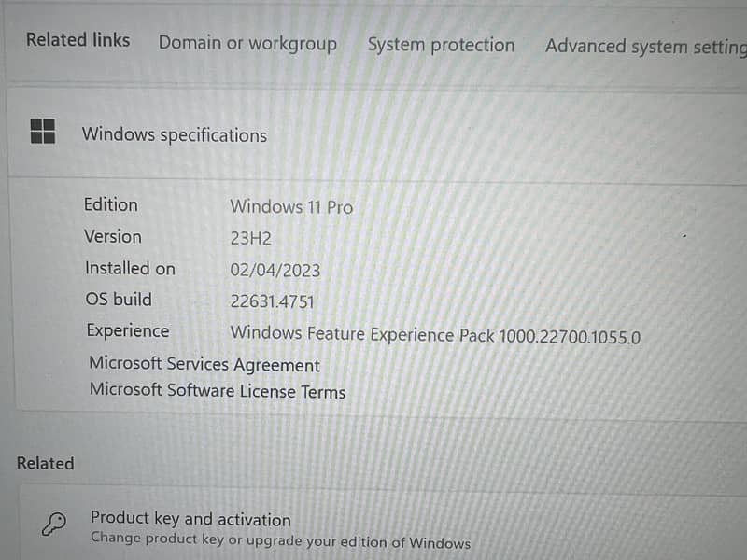Open the Microsoft Services Agreement link
Viewport: 747px width, 560px height.
coord(204,365)
